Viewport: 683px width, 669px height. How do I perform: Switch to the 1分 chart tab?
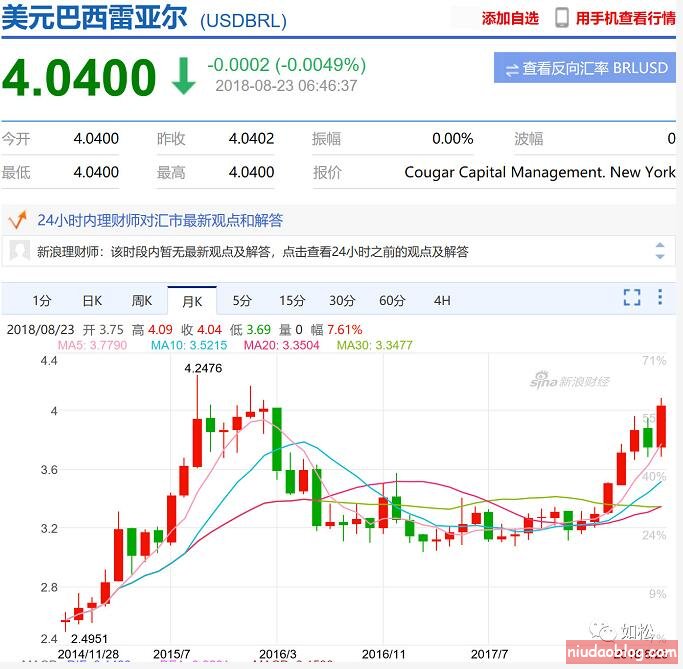tap(41, 300)
